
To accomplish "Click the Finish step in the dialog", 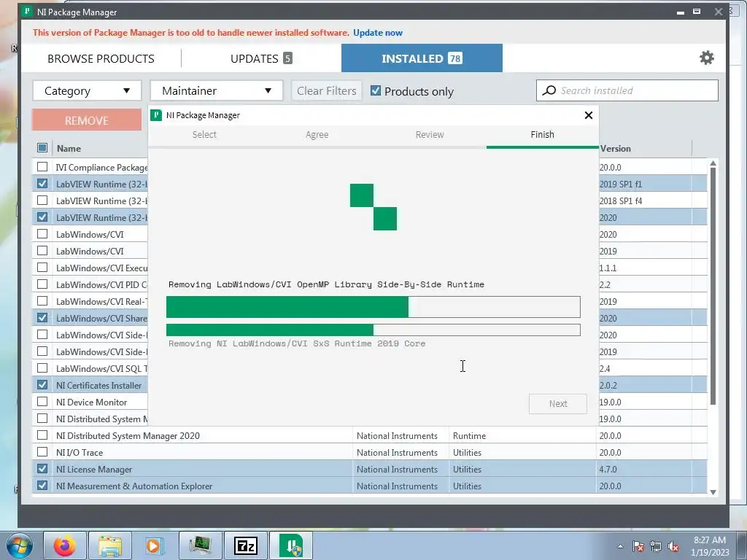I will click(x=542, y=135).
